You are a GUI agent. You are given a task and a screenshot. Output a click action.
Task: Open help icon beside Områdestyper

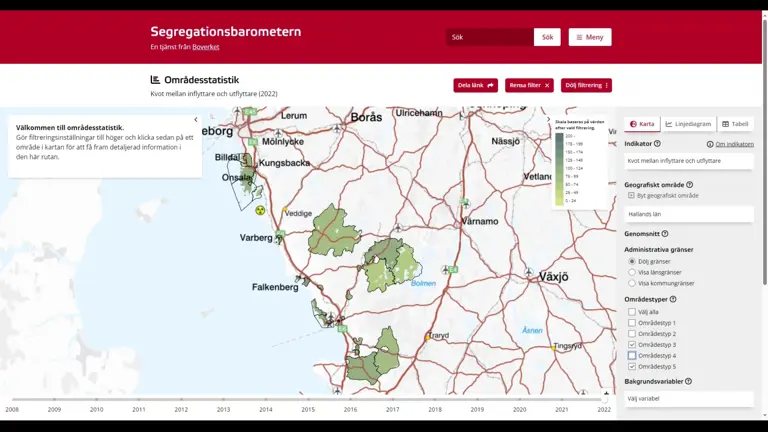(x=673, y=299)
